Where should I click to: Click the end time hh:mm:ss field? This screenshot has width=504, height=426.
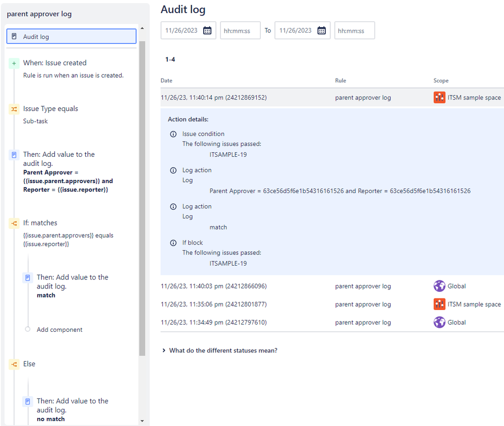355,31
